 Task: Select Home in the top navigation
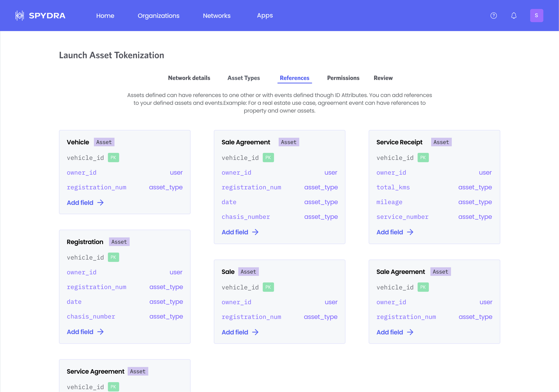coord(105,15)
